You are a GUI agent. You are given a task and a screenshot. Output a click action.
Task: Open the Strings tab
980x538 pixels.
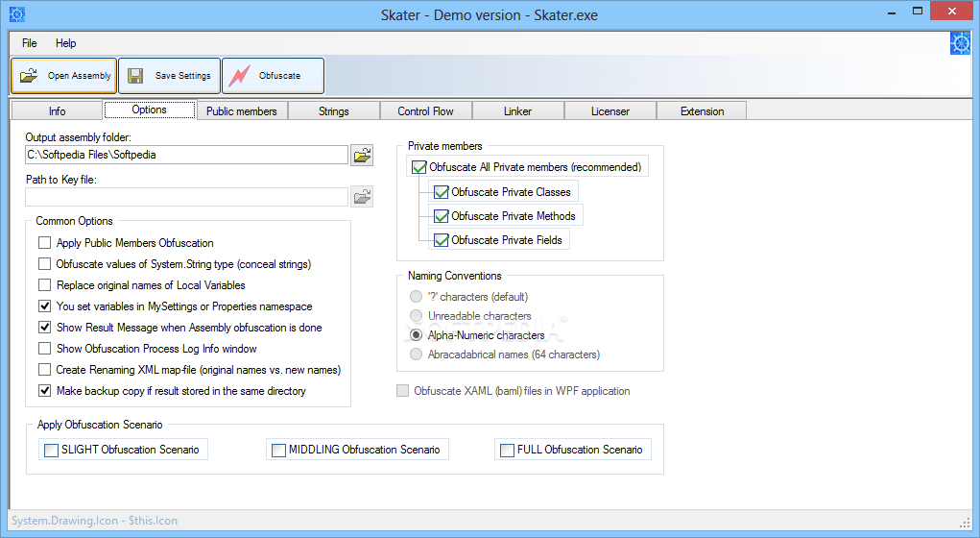(x=334, y=110)
